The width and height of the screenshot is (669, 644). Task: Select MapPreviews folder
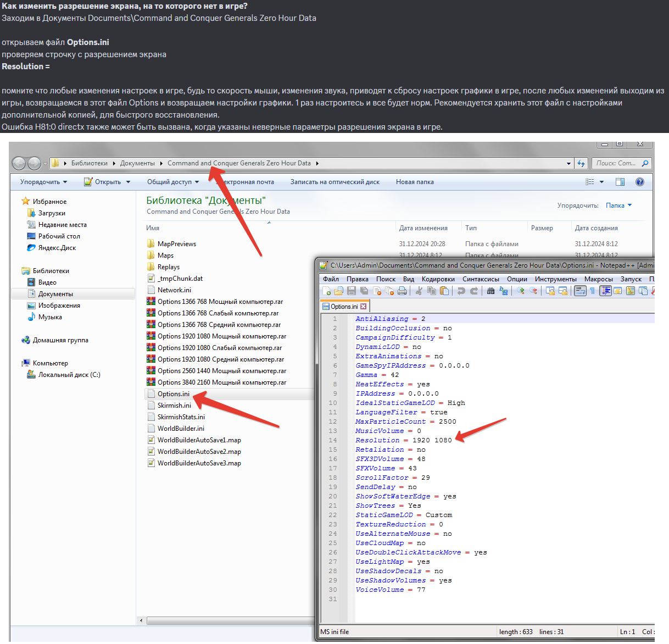click(x=176, y=244)
